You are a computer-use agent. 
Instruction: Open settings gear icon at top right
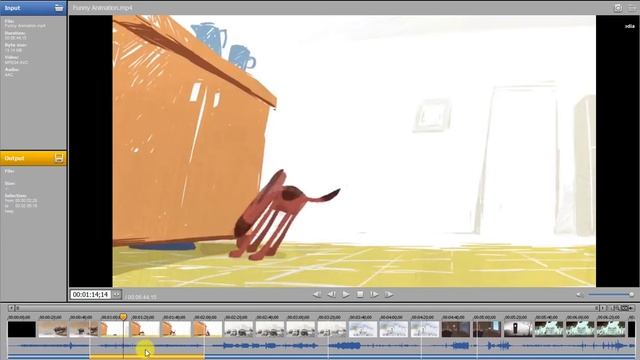618,8
